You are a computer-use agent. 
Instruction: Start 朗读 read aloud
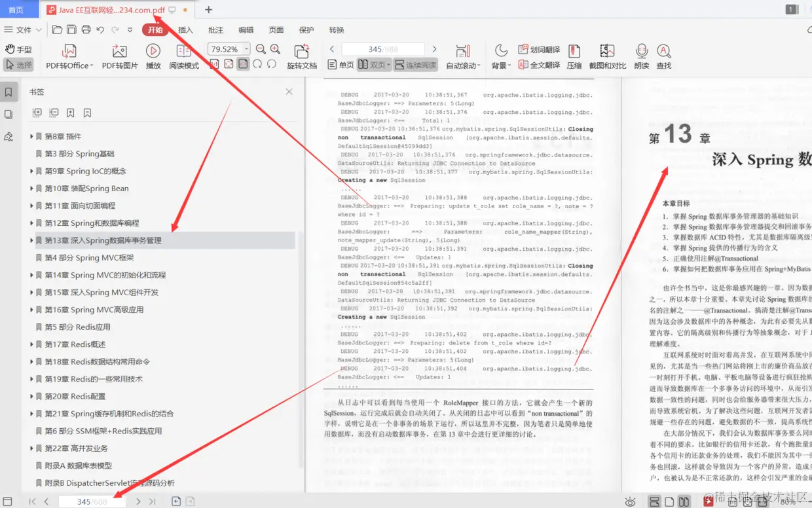pyautogui.click(x=642, y=57)
